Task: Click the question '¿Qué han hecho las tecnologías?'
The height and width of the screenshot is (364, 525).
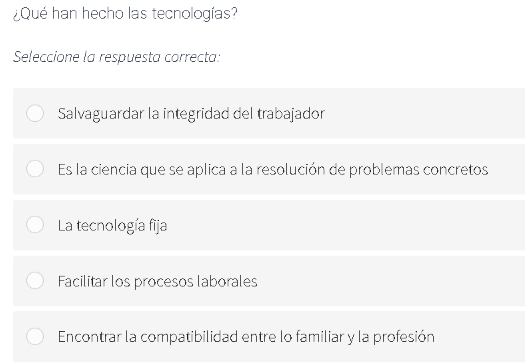Action: tap(125, 14)
